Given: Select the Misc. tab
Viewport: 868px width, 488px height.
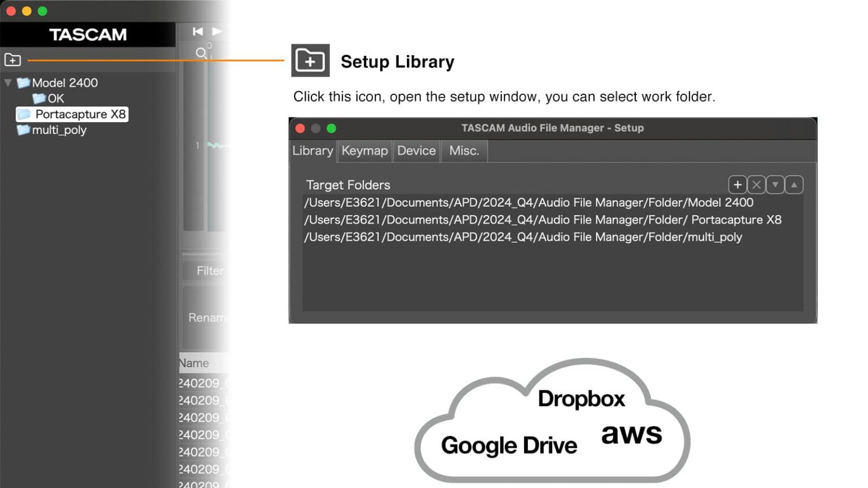Looking at the screenshot, I should coord(463,151).
